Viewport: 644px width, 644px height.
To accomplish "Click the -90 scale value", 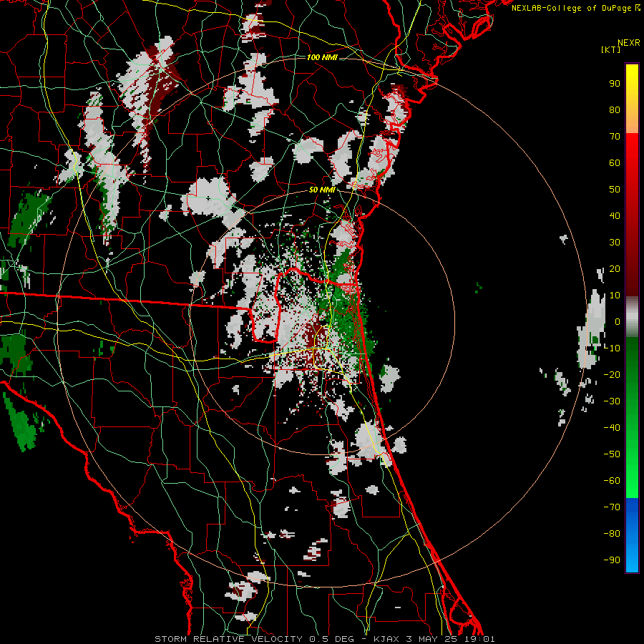I will pyautogui.click(x=612, y=560).
